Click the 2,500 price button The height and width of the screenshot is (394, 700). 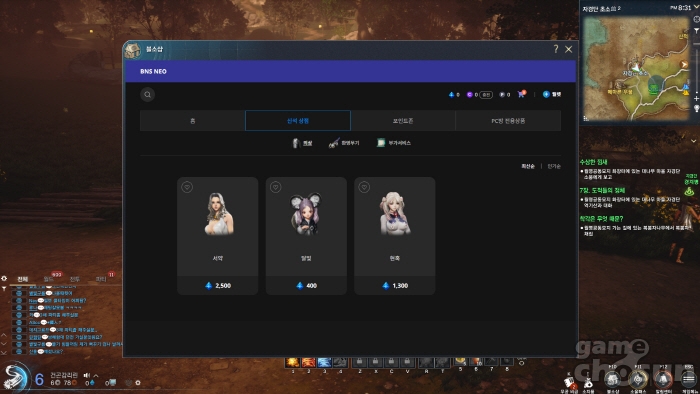click(218, 286)
